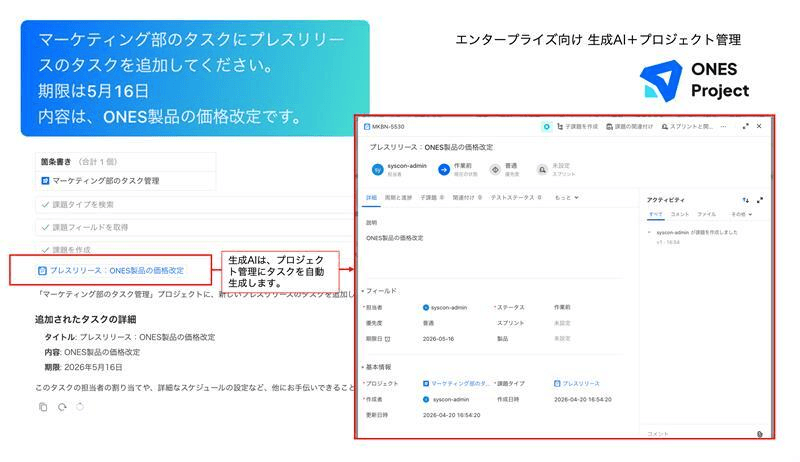Click the コメント input box
Screen dimensions: 800x462
point(699,433)
